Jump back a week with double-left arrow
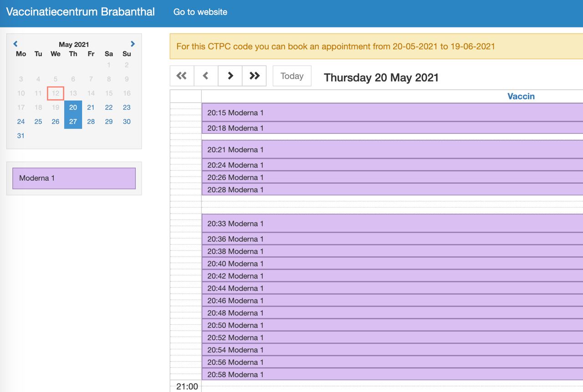The image size is (583, 392). click(182, 76)
